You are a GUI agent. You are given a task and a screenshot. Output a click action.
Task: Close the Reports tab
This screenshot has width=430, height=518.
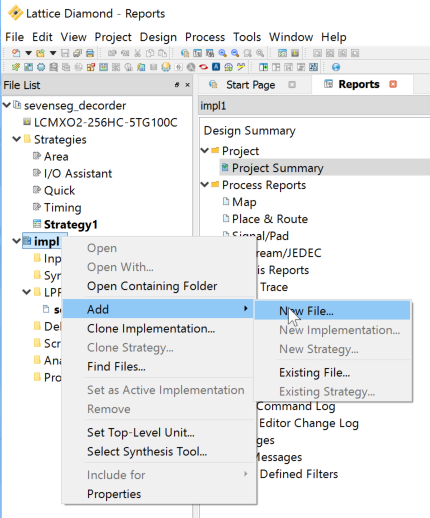tap(393, 84)
